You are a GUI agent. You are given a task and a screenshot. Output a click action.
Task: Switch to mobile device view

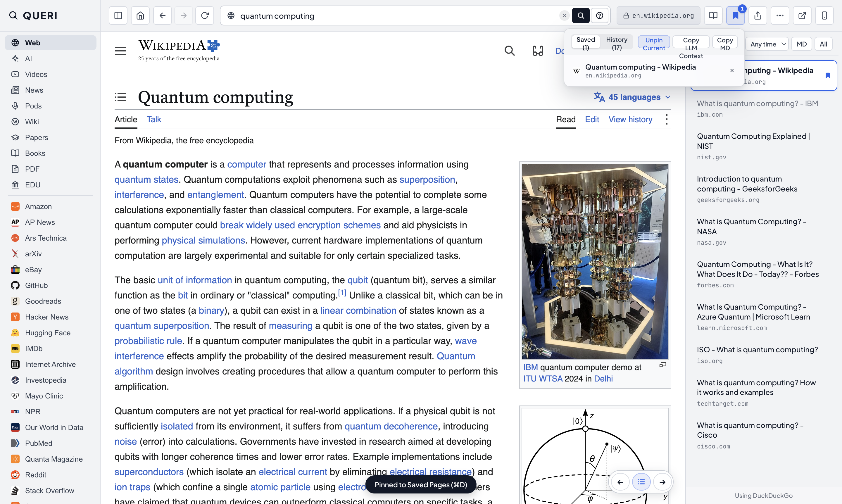tap(824, 15)
